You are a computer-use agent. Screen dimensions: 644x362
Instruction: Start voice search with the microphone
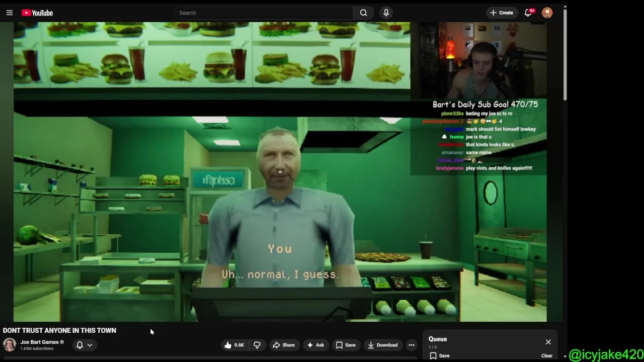pyautogui.click(x=386, y=13)
